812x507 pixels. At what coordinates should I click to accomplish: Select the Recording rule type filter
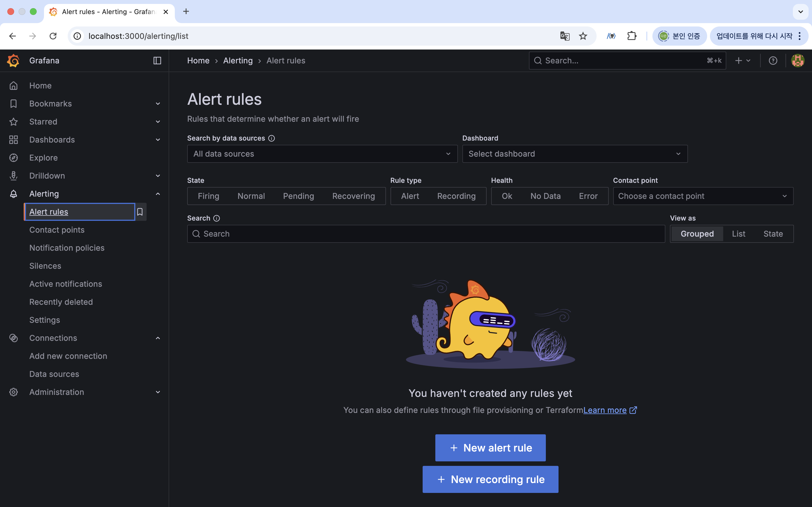tap(456, 196)
